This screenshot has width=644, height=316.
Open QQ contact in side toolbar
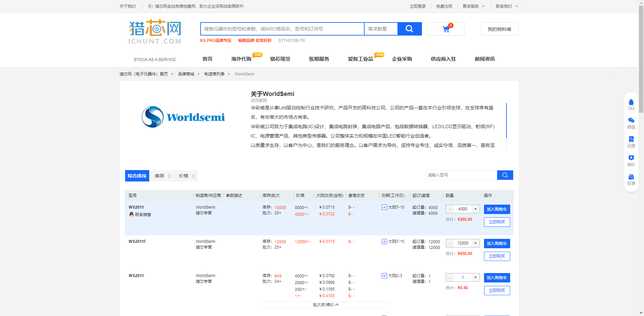click(631, 104)
